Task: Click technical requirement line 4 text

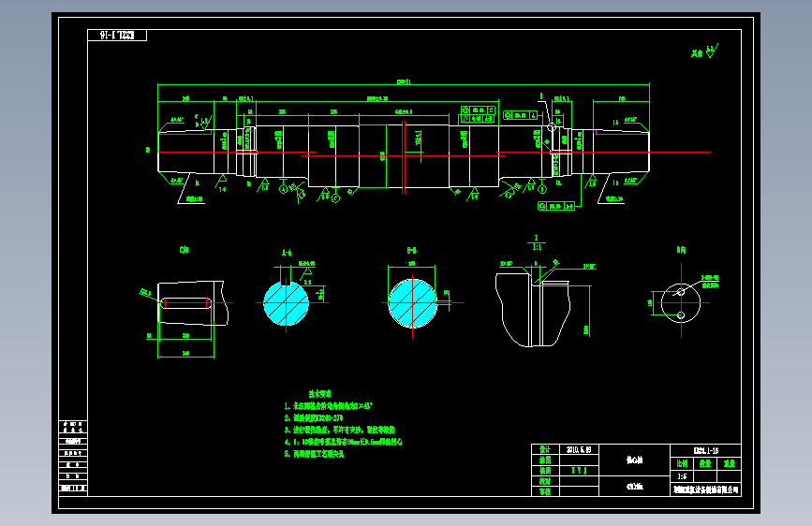Action: click(343, 442)
